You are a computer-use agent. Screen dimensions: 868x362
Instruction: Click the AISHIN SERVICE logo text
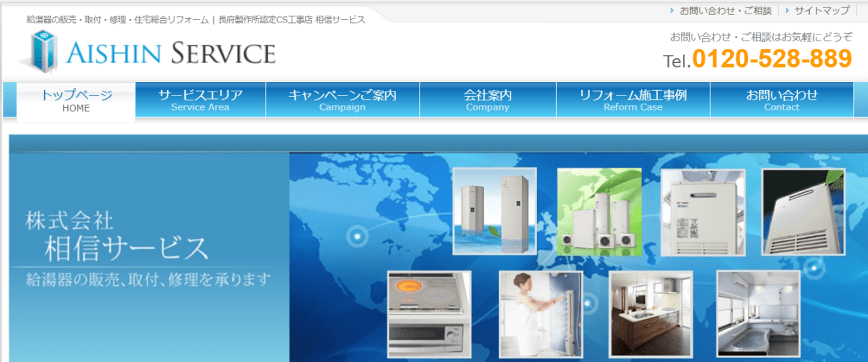[x=171, y=53]
